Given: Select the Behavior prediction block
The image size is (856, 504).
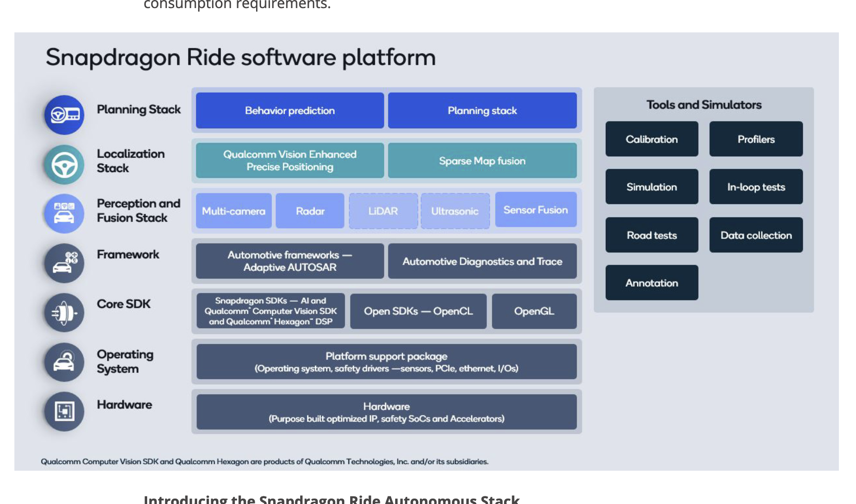Looking at the screenshot, I should (x=290, y=111).
